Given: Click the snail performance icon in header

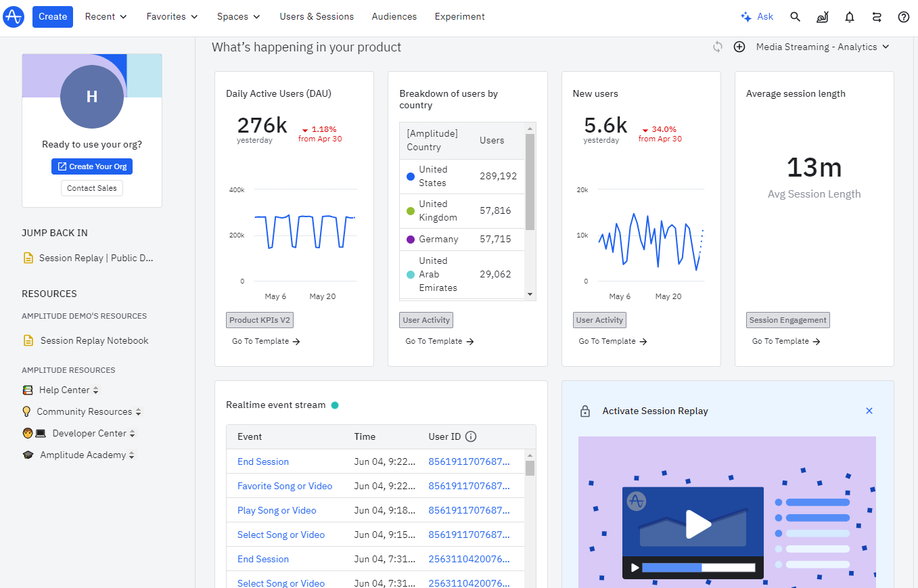Looking at the screenshot, I should (x=822, y=17).
